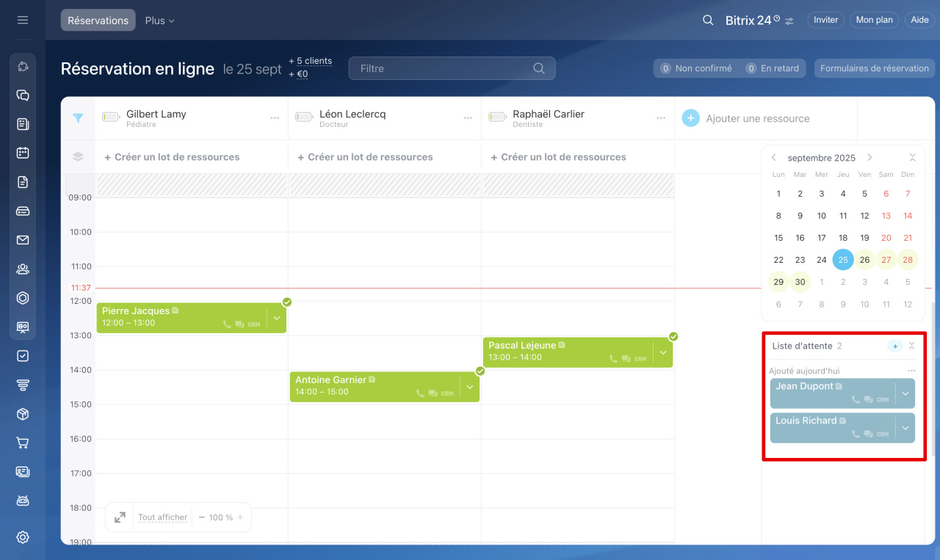The image size is (940, 560).
Task: Click the fullscreen expand arrows icon
Action: [x=120, y=517]
